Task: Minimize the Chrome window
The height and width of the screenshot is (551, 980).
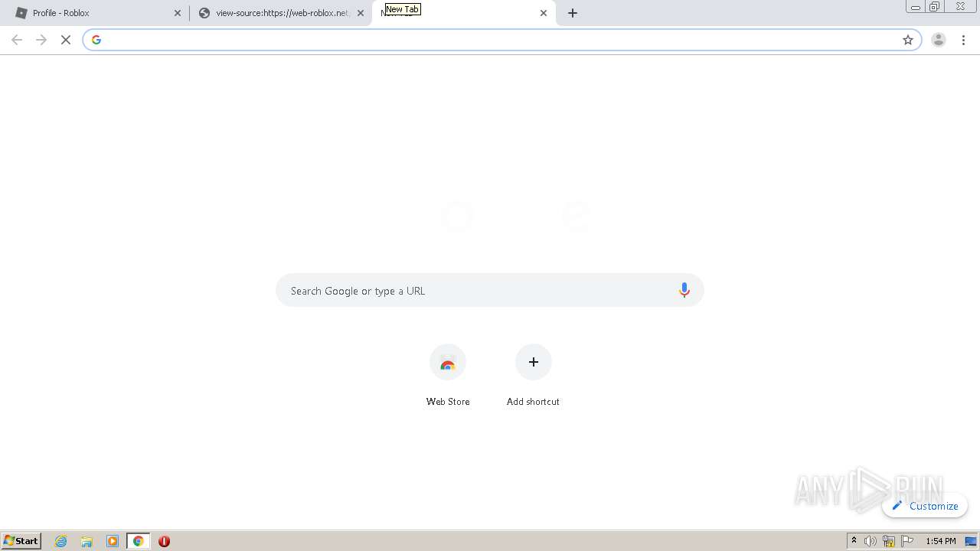Action: (x=916, y=7)
